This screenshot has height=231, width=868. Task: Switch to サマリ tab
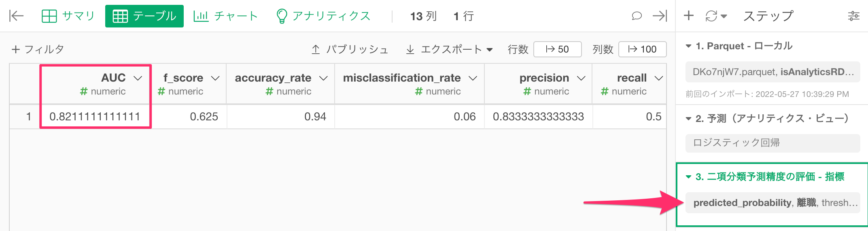[68, 16]
